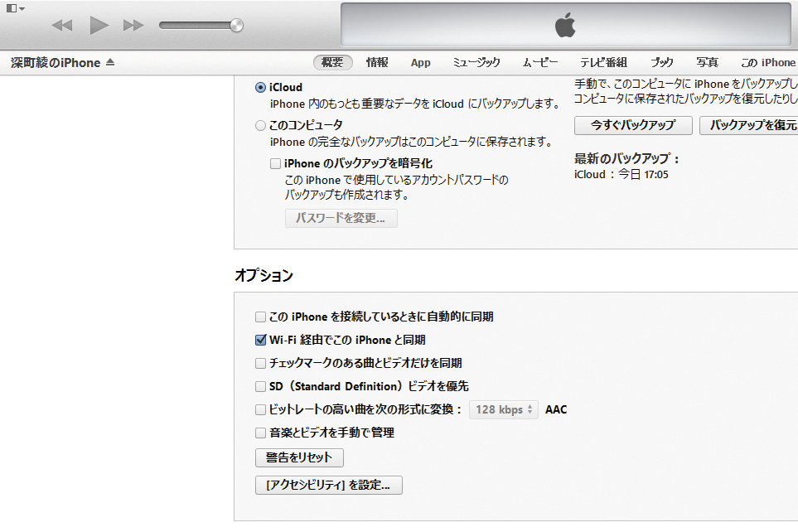Switch to the ブック tab
The width and height of the screenshot is (798, 532).
click(x=661, y=62)
